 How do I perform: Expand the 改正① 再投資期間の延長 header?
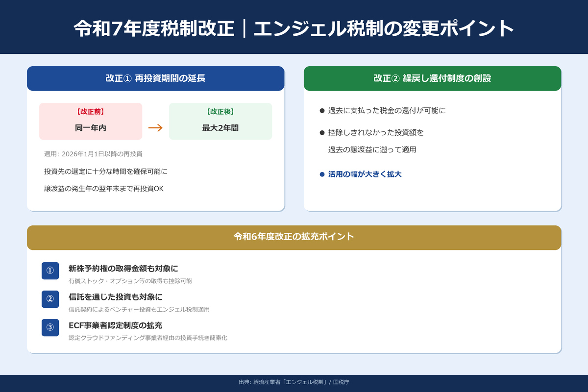(156, 78)
